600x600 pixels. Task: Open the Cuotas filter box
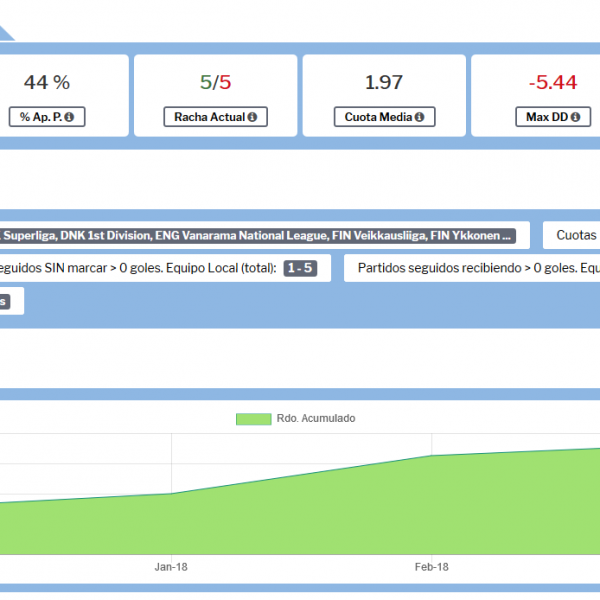[572, 235]
